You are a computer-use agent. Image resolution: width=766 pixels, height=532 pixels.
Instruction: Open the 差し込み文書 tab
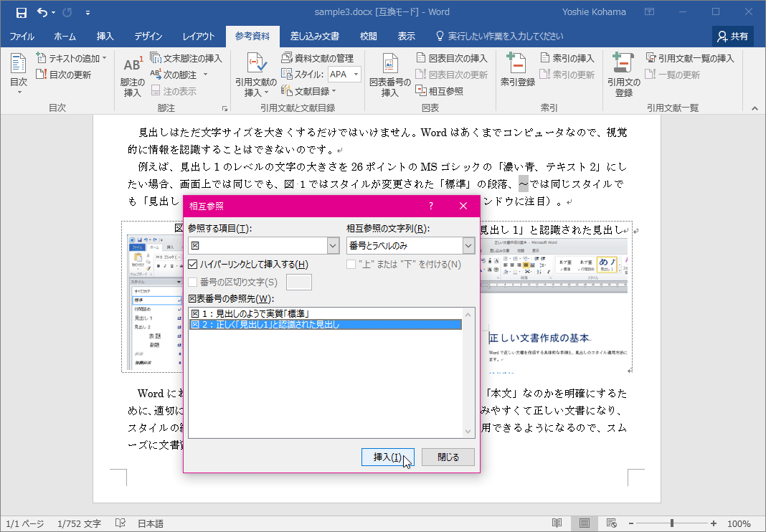tap(315, 36)
